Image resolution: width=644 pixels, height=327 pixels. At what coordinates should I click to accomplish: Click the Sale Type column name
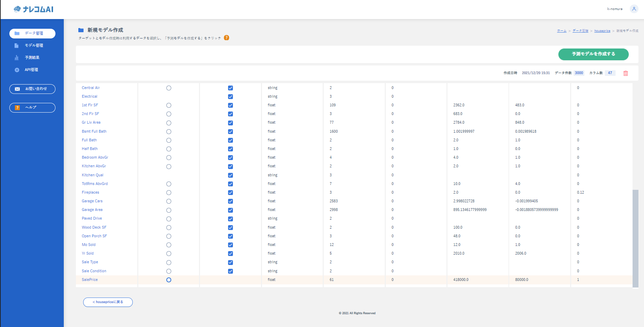pos(90,262)
